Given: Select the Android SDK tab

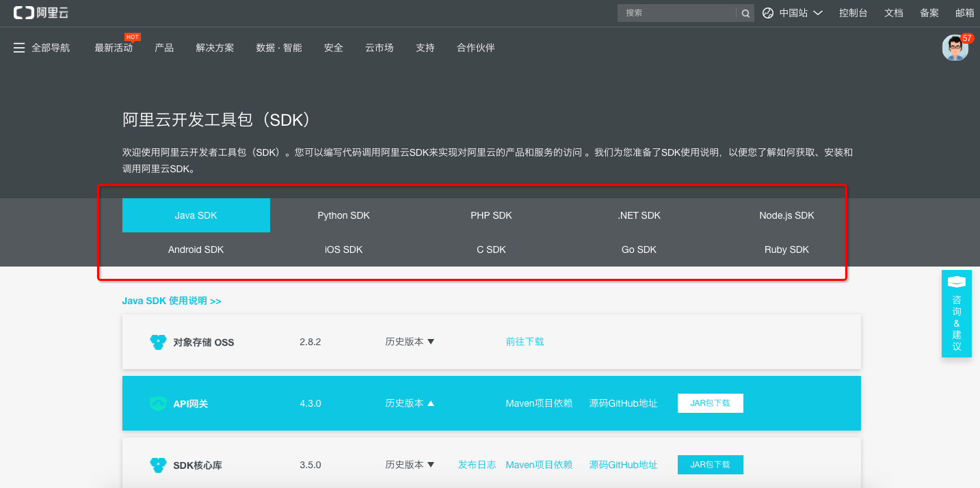Looking at the screenshot, I should [196, 249].
